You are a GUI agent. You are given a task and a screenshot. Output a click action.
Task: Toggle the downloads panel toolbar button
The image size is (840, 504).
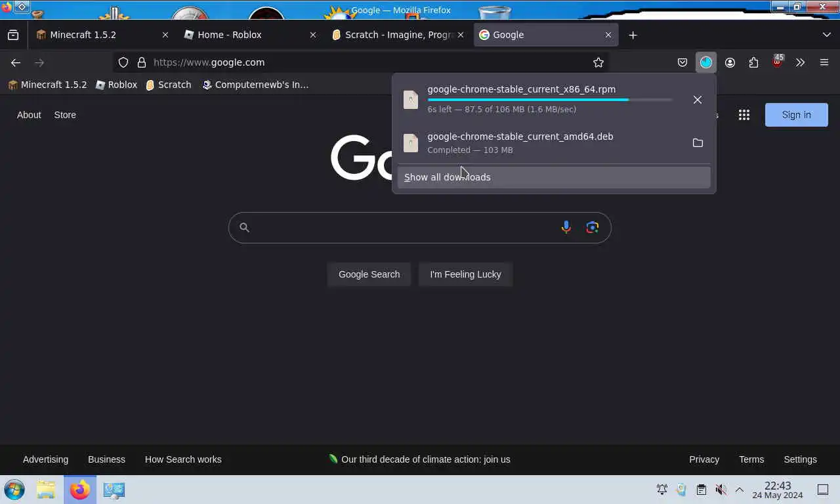tap(706, 62)
